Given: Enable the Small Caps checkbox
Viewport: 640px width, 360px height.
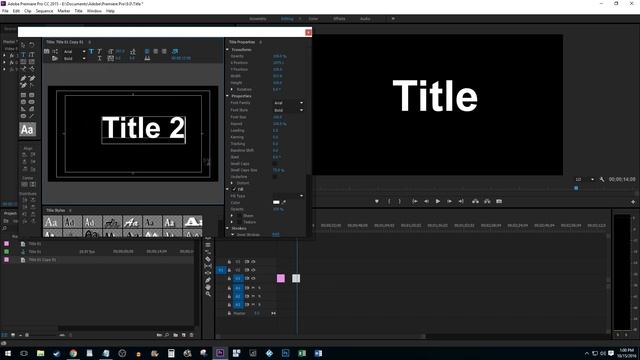Looking at the screenshot, I should [x=274, y=164].
